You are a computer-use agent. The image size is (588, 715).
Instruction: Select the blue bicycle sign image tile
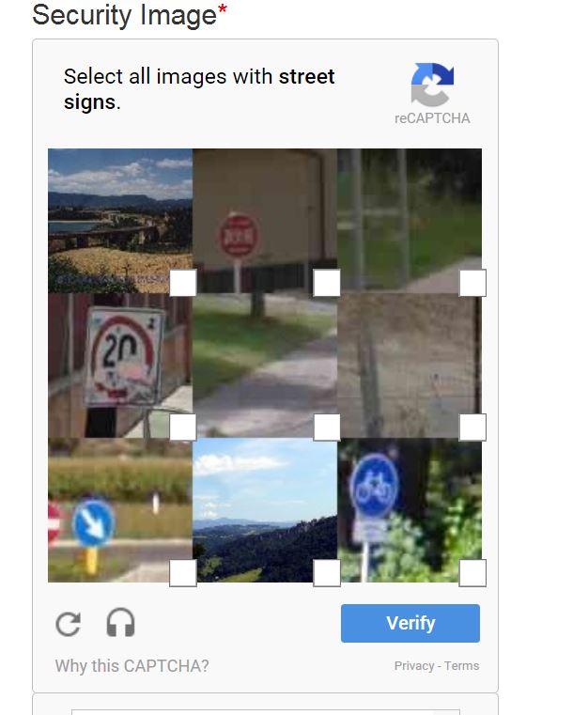(x=410, y=510)
